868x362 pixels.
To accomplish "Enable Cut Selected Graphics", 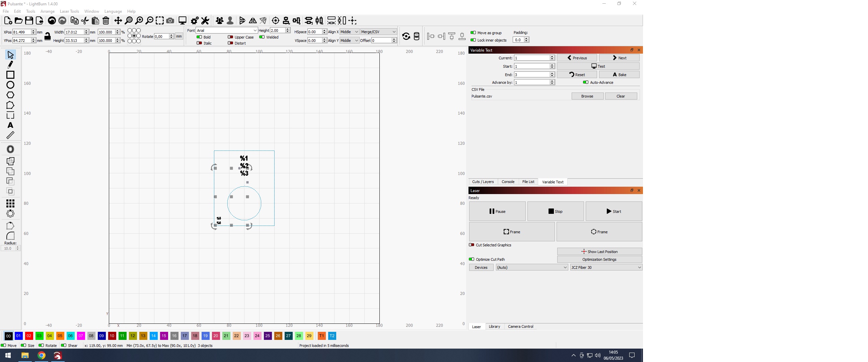I will (x=472, y=245).
